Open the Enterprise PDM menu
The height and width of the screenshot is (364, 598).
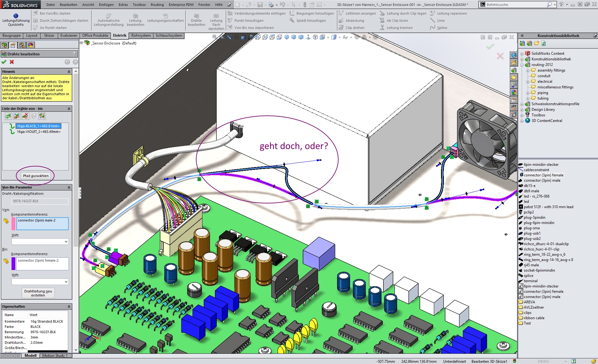click(x=181, y=5)
